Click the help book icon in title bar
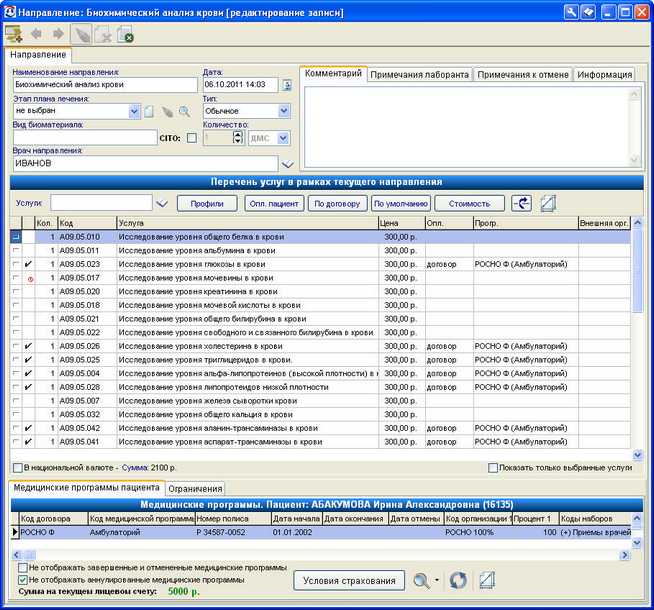654x610 pixels. (x=589, y=12)
